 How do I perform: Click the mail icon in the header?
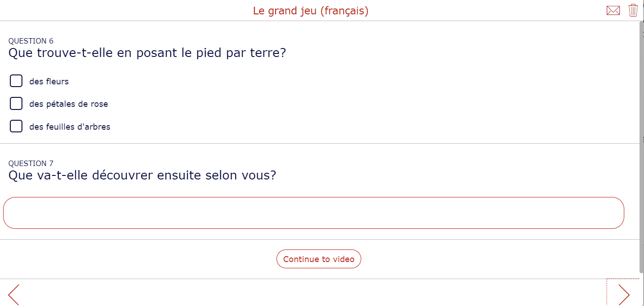click(x=613, y=10)
